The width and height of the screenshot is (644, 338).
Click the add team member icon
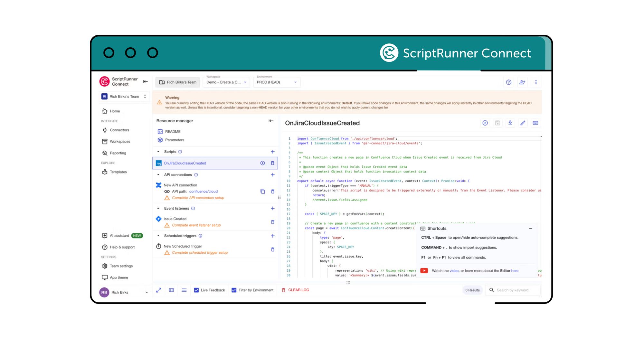point(522,82)
